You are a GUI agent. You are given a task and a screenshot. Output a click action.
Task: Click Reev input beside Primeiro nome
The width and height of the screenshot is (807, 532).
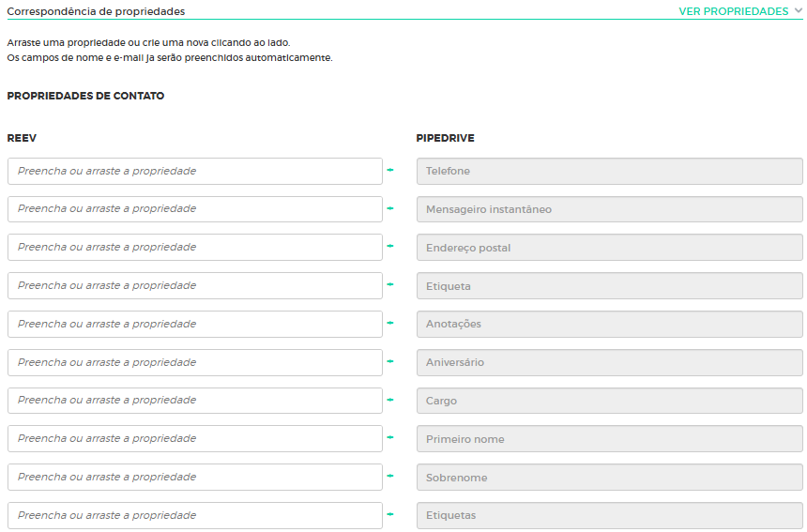coord(195,438)
